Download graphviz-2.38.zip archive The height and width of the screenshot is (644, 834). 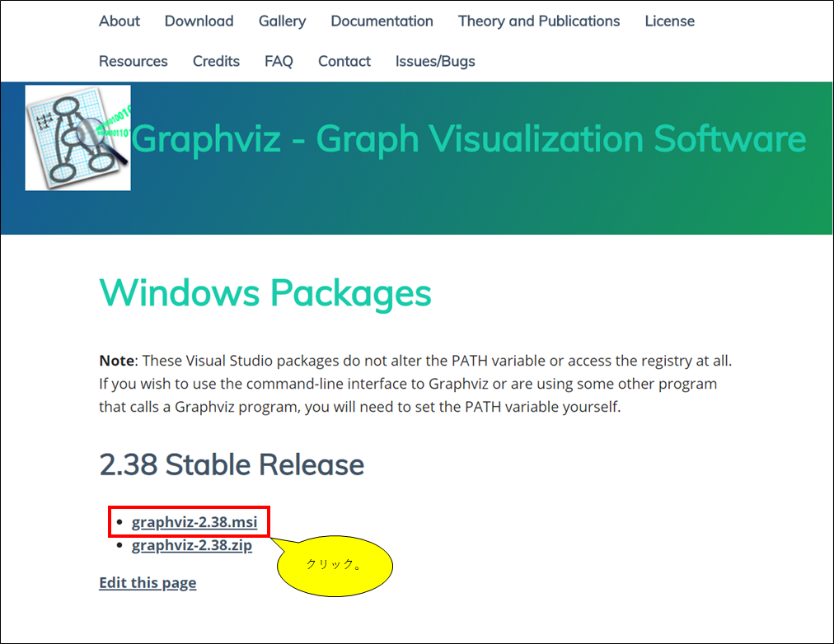coord(192,545)
